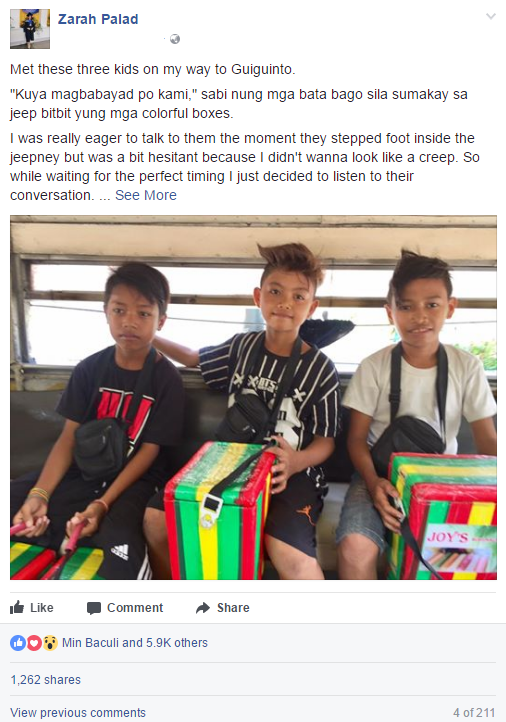Click the Like button label
506x722 pixels.
42,608
